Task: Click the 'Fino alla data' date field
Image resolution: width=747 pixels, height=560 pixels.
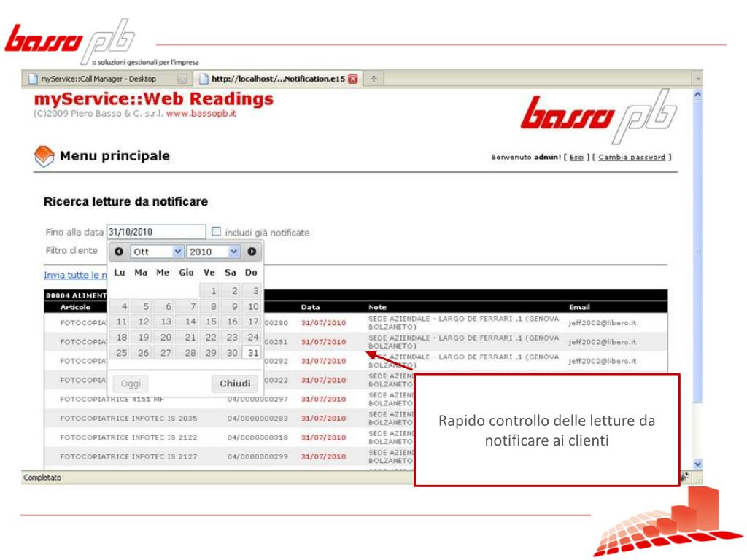Action: pyautogui.click(x=156, y=232)
